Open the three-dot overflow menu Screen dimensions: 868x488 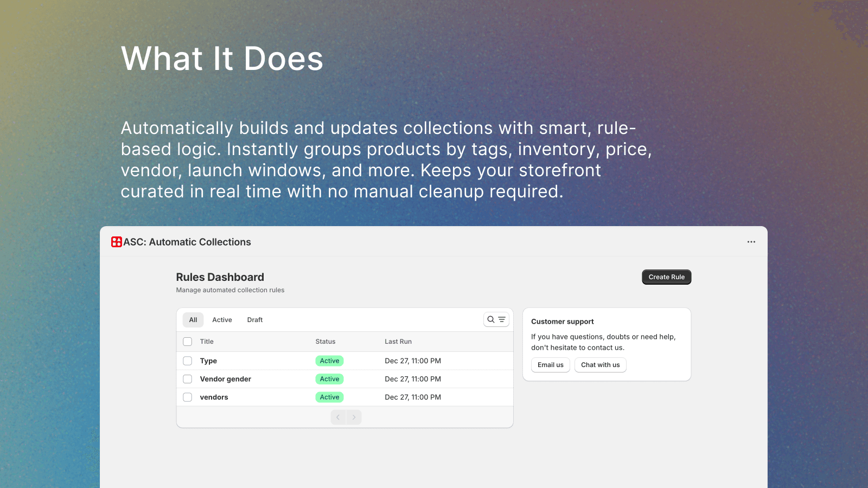[x=751, y=242]
